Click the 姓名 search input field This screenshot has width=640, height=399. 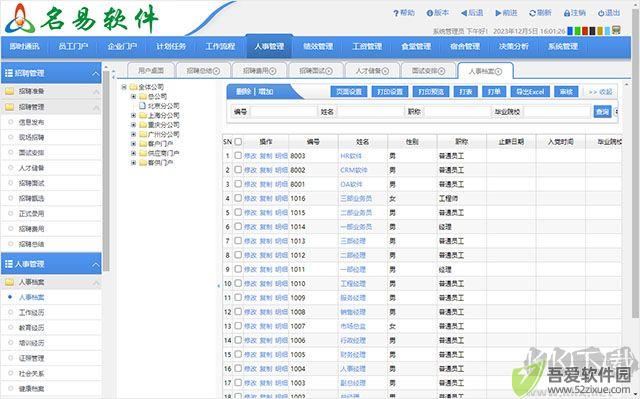click(370, 111)
